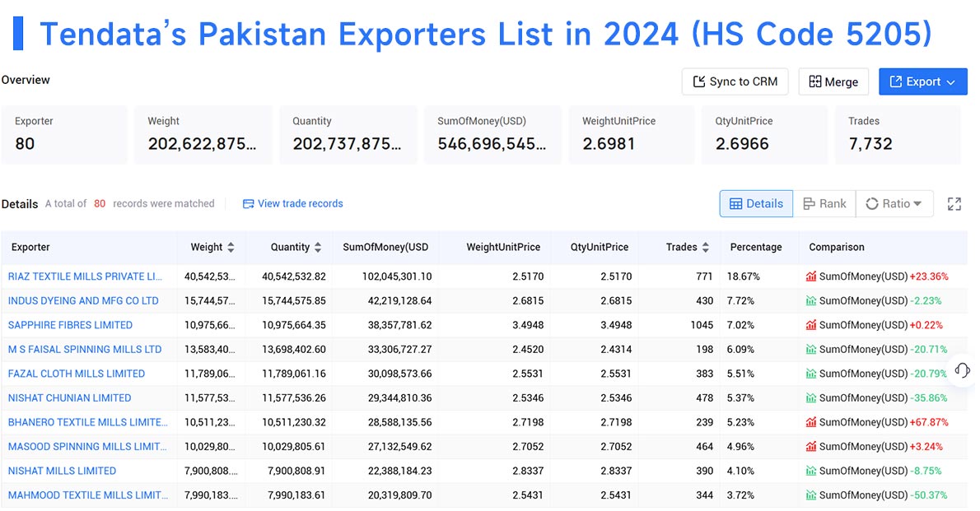The width and height of the screenshot is (980, 511).
Task: Click the floating headset support icon
Action: click(x=962, y=371)
